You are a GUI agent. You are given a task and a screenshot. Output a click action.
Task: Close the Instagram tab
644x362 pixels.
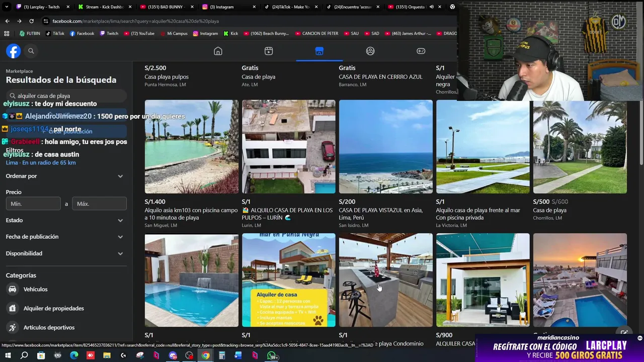pyautogui.click(x=254, y=7)
